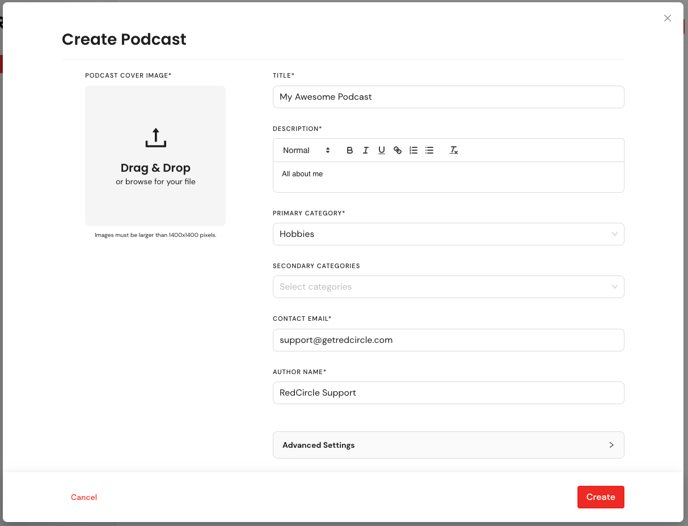Viewport: 688px width, 526px height.
Task: Cancel podcast creation
Action: click(84, 497)
